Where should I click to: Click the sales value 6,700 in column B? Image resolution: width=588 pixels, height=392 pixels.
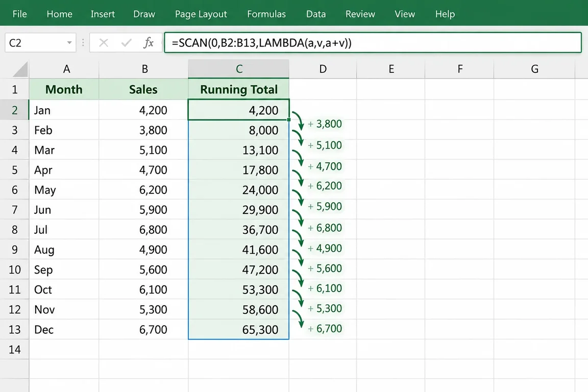click(x=143, y=329)
